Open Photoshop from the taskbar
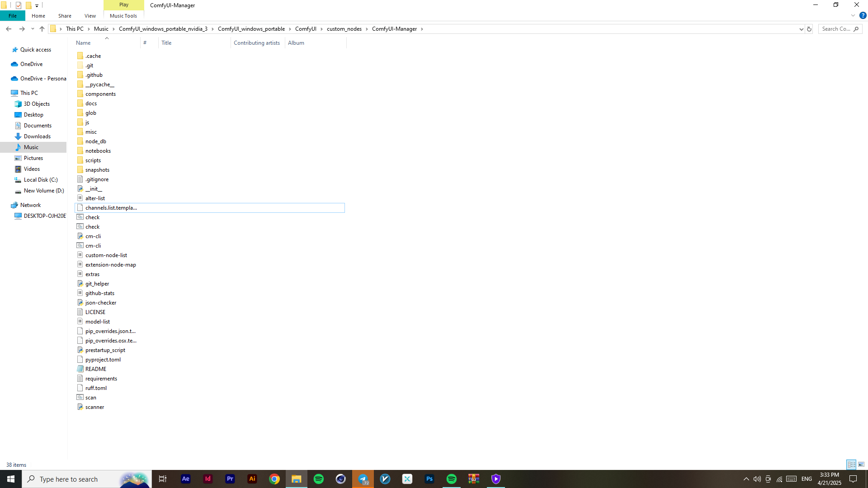This screenshot has width=868, height=488. [x=429, y=479]
